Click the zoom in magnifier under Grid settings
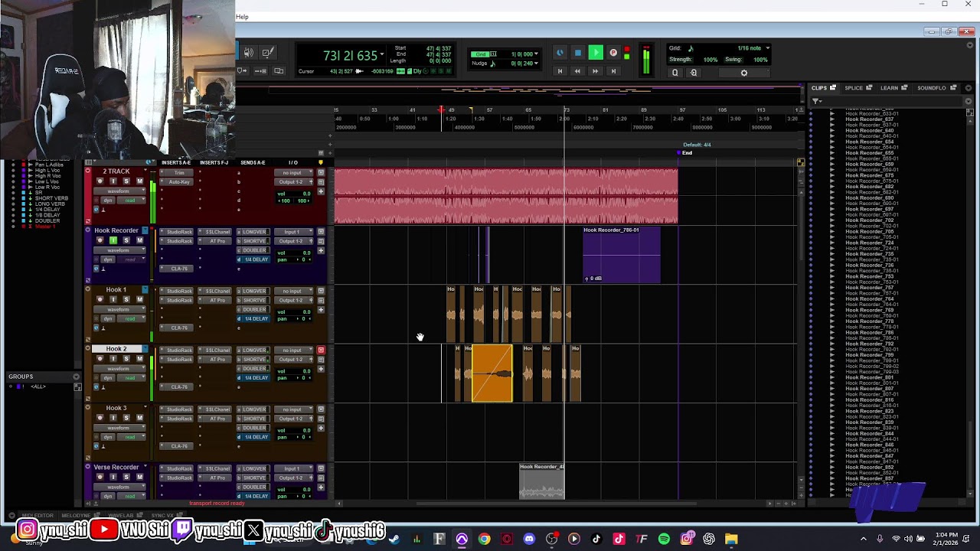 675,73
